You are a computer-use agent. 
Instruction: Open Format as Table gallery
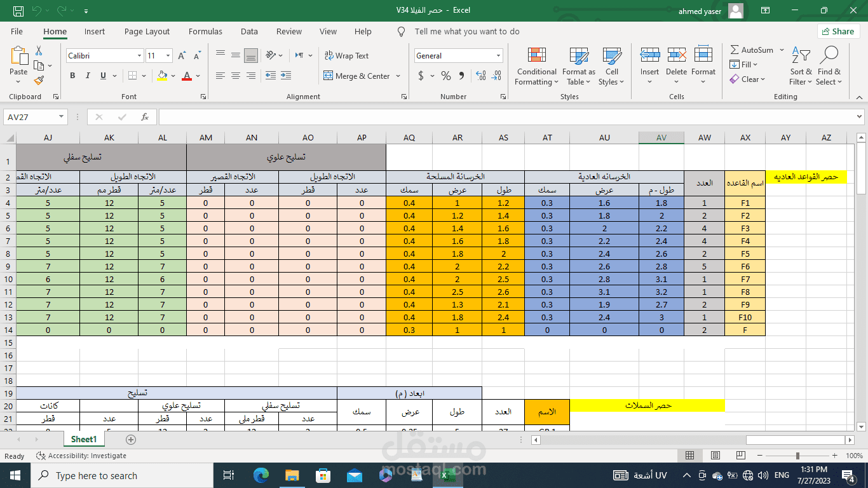pyautogui.click(x=579, y=66)
